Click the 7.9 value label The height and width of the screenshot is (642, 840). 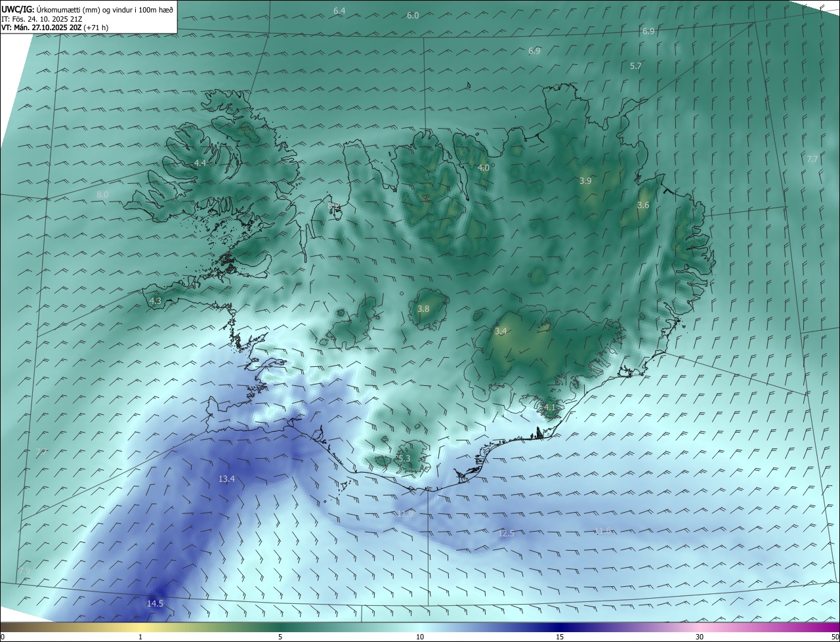24,571
